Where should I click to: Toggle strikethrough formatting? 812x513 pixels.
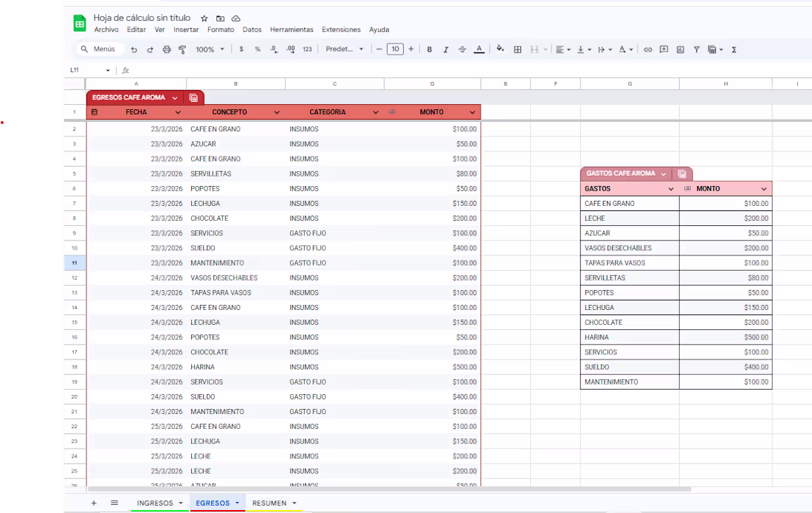tap(461, 49)
